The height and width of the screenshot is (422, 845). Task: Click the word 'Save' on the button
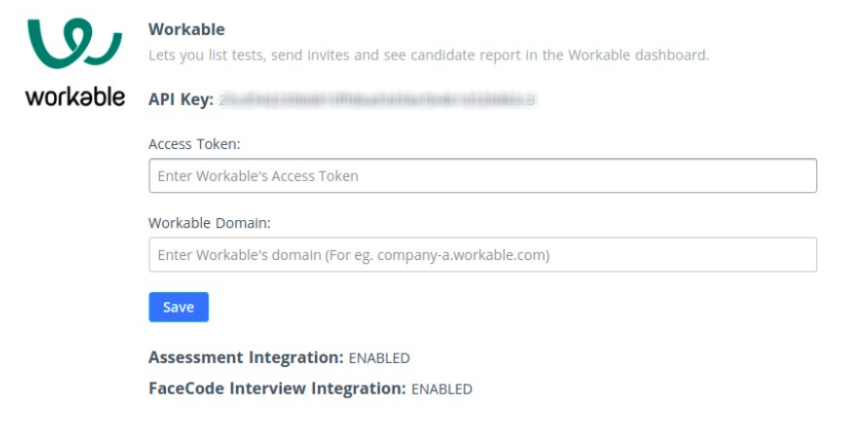pos(178,307)
